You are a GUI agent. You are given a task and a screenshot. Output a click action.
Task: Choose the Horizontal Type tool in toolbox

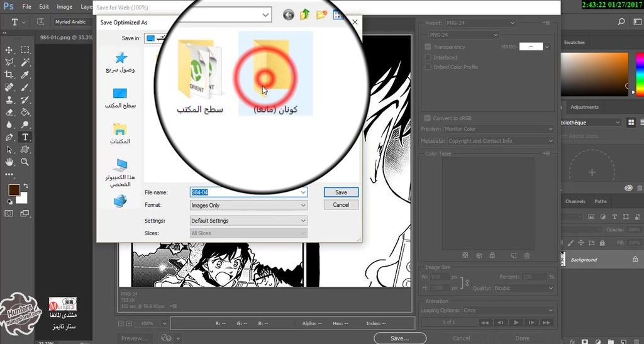tap(25, 137)
